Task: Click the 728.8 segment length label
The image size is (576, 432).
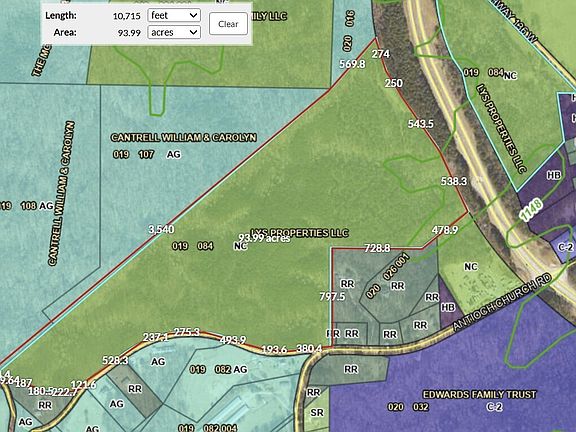Action: (377, 248)
